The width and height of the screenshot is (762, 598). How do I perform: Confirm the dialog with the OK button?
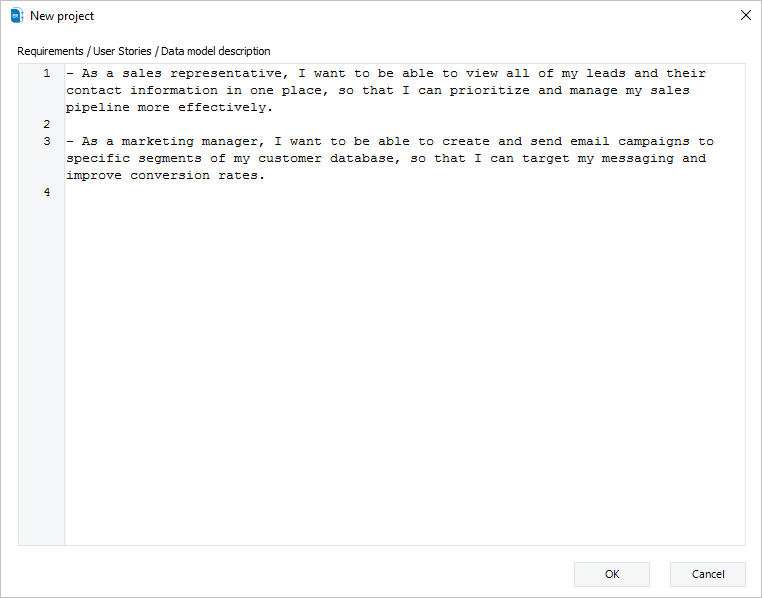pyautogui.click(x=612, y=574)
